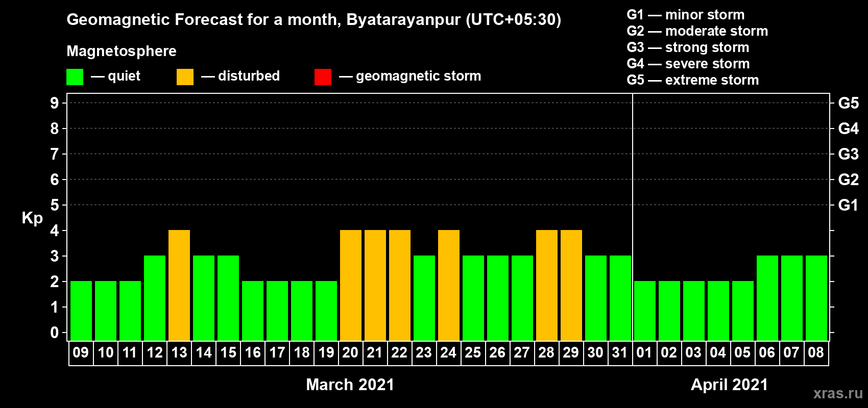Viewport: 868px width, 408px height.
Task: Select the date cell labeled 30
Action: 596,353
